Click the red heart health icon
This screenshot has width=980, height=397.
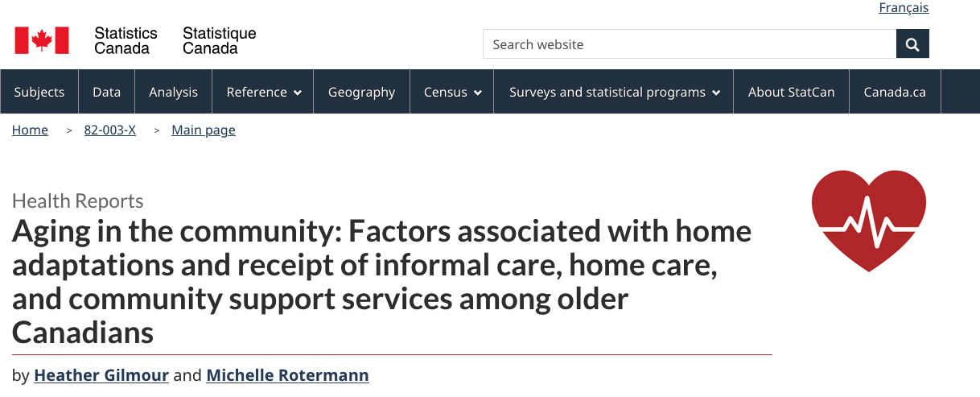click(869, 220)
